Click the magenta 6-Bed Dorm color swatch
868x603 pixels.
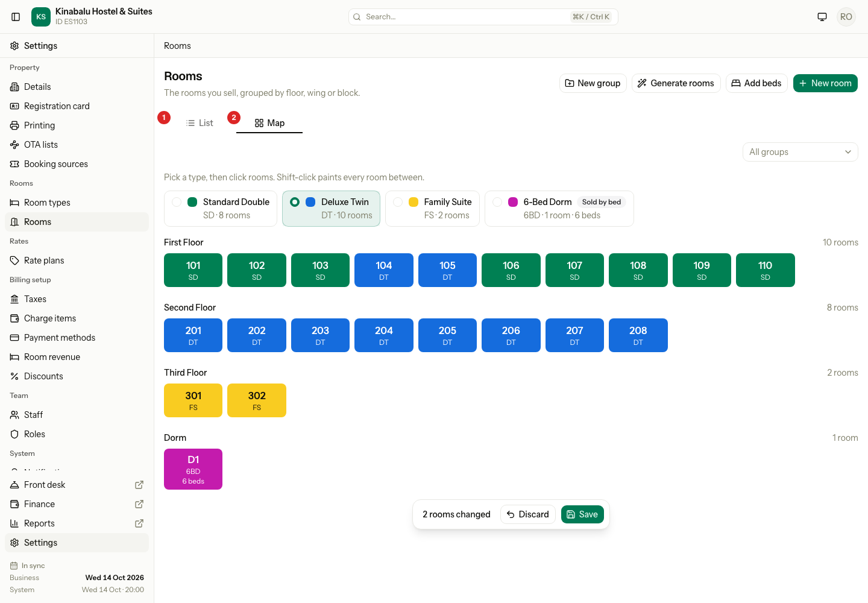pos(513,202)
